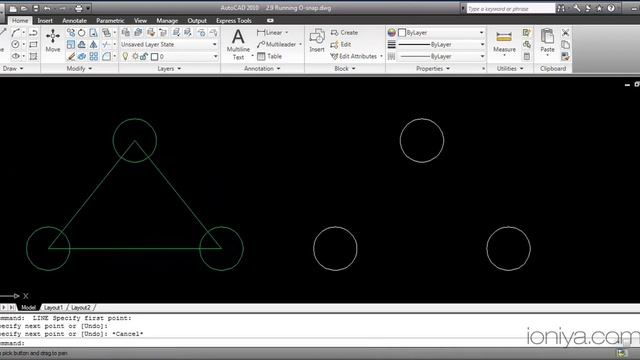Screen dimensions: 640x360
Task: Expand the Layers panel
Action: click(x=169, y=69)
